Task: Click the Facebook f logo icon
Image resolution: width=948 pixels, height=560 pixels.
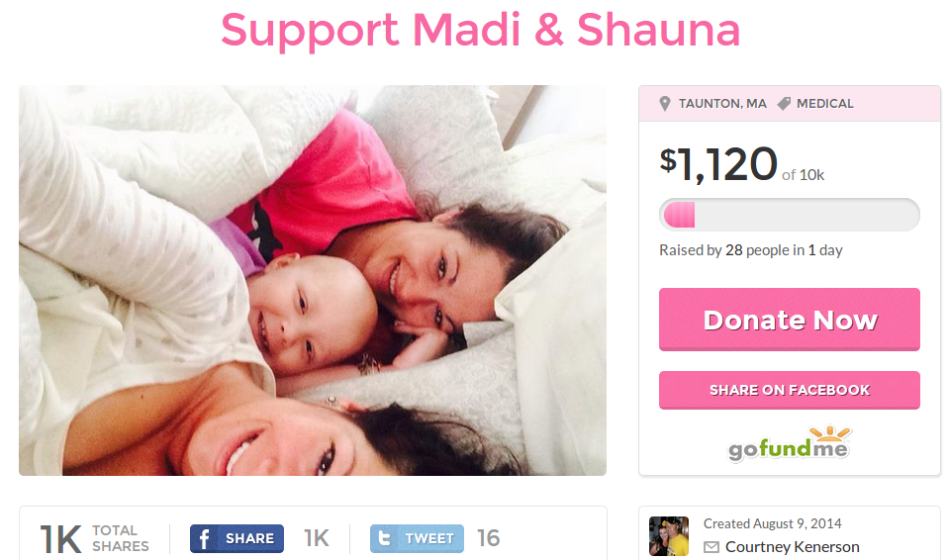Action: (205, 538)
